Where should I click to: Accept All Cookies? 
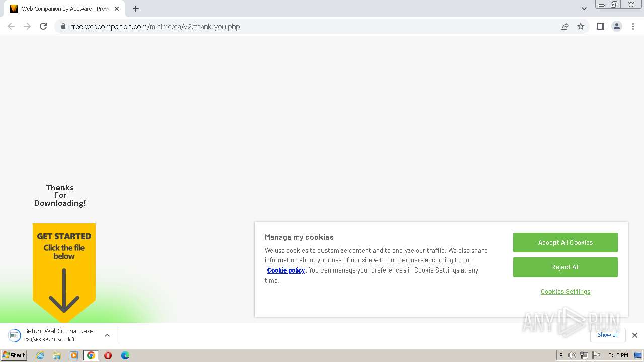566,242
